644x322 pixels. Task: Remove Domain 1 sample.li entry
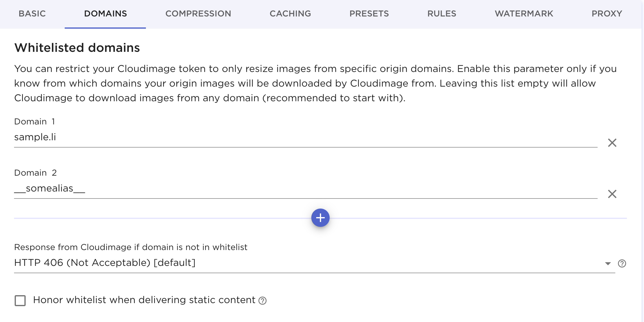612,143
